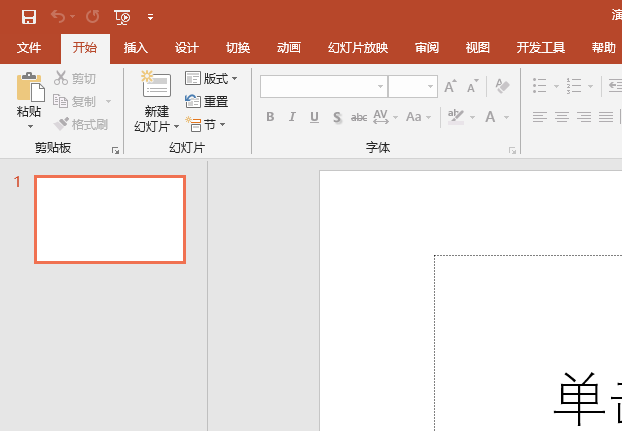The height and width of the screenshot is (431, 622).
Task: Open the 文件 tab
Action: click(29, 48)
